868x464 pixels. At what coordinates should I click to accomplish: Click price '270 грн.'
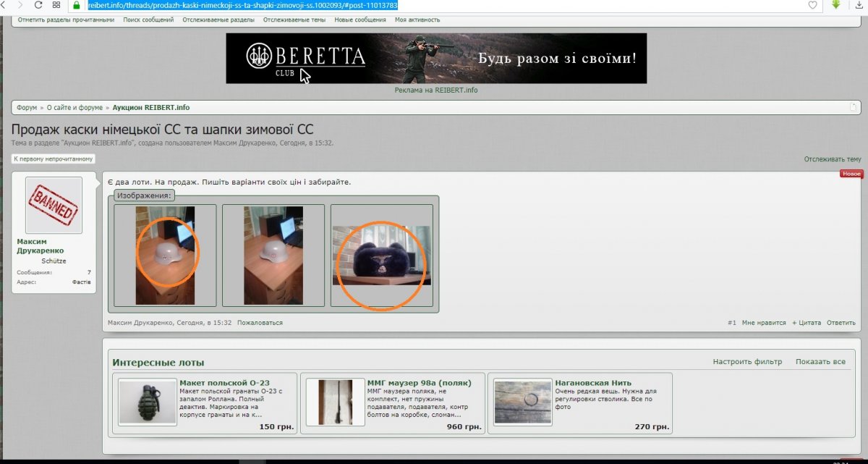click(x=652, y=427)
